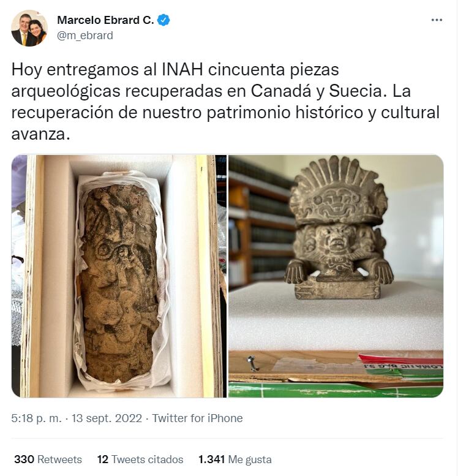Click the words Canadá y Suecia
The image size is (458, 476).
(317, 91)
